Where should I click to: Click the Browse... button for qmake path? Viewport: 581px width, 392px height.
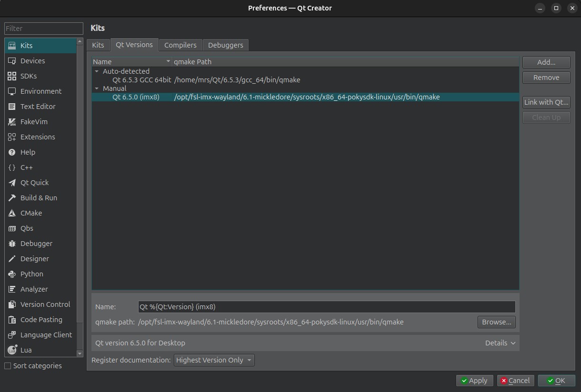496,322
